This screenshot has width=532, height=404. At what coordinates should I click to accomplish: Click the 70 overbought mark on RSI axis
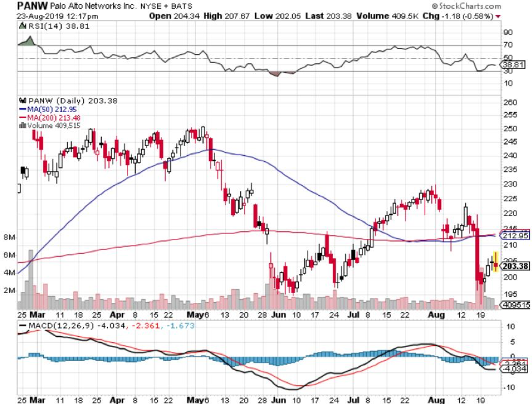508,45
